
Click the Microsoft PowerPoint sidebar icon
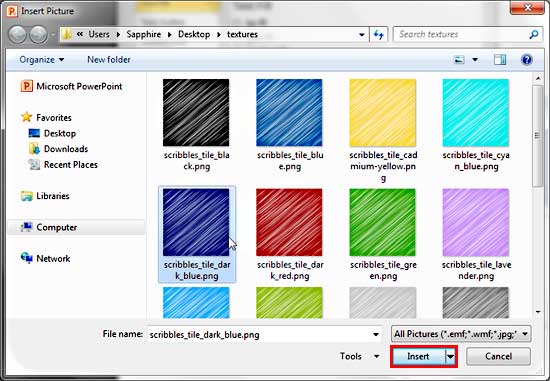tap(27, 86)
